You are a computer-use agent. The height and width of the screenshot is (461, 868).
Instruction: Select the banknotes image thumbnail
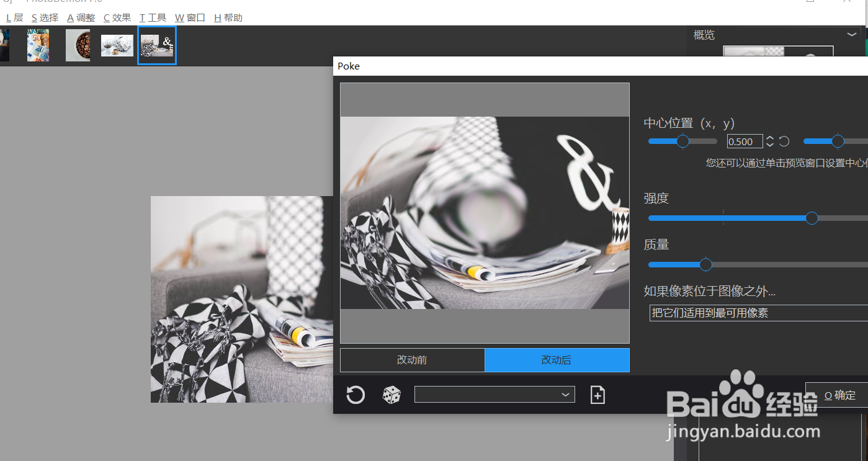38,45
